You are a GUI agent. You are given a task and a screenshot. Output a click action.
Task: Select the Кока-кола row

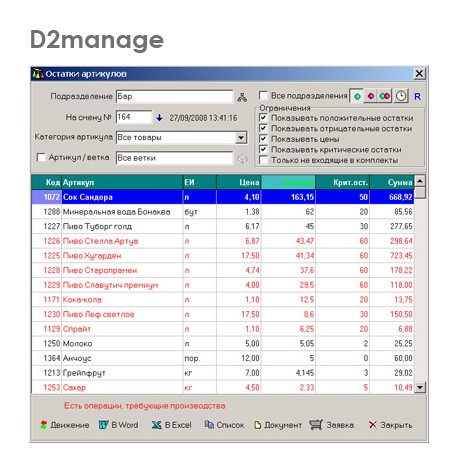click(x=223, y=300)
